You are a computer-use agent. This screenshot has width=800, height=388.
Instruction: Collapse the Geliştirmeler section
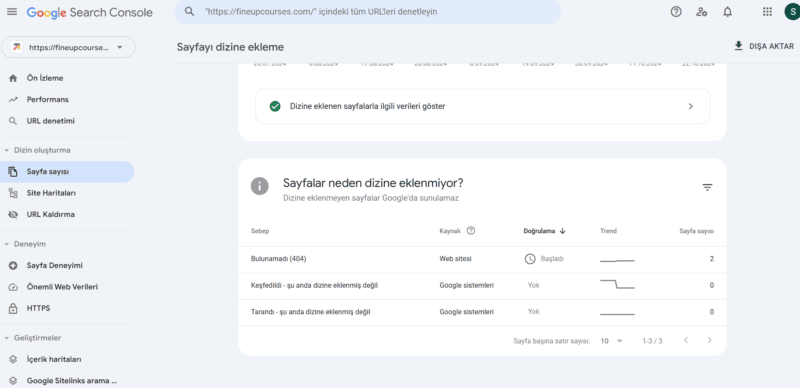point(33,338)
